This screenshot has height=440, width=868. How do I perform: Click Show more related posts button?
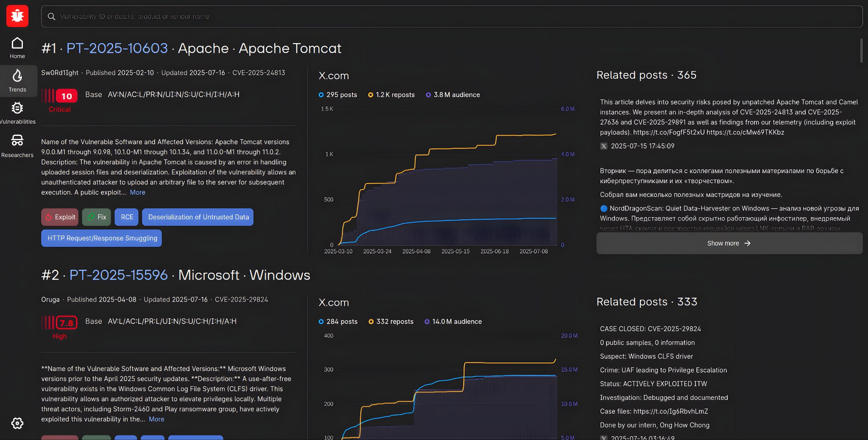729,244
